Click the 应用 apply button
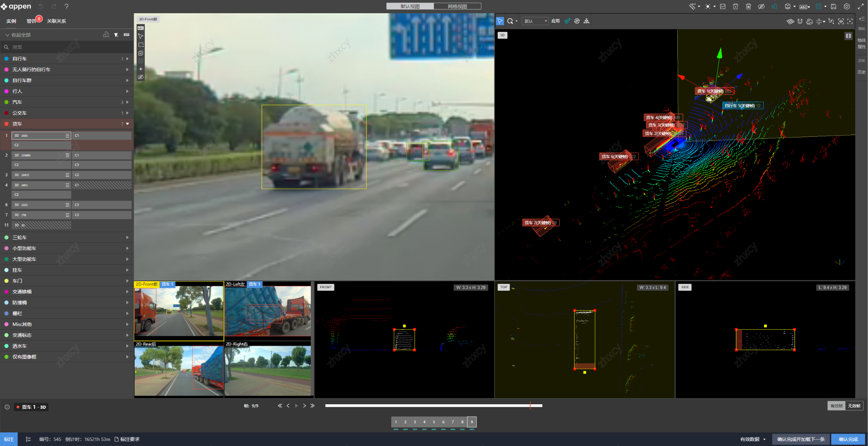868x446 pixels. tap(556, 21)
